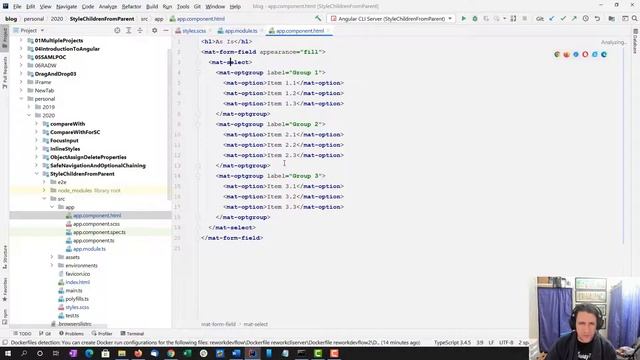Click the Git update project arrow

(x=552, y=19)
